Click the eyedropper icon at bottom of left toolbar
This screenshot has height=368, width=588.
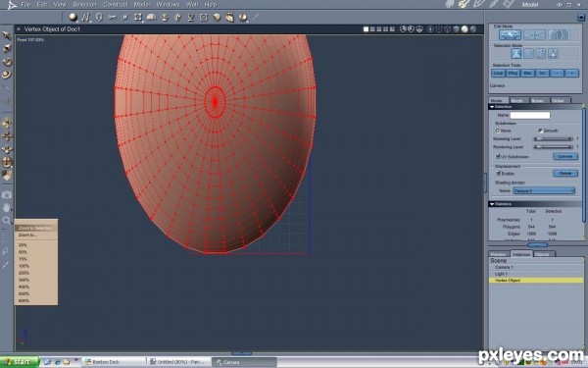coord(6,265)
